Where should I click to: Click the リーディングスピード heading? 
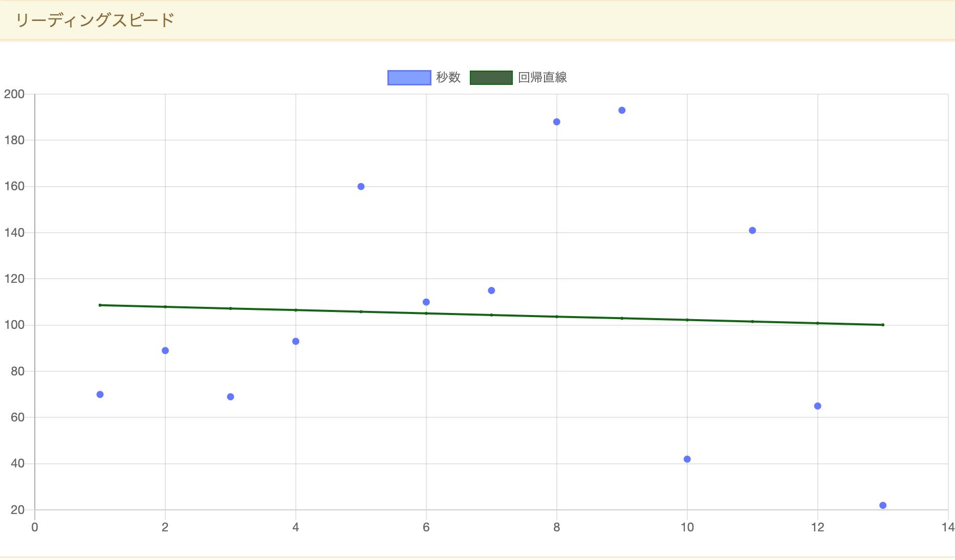coord(95,20)
